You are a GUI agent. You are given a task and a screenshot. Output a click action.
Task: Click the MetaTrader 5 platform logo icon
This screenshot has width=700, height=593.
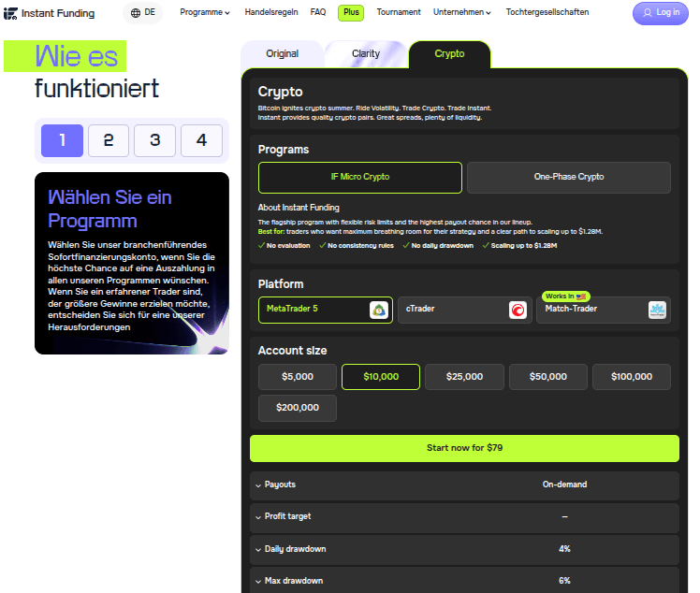[x=379, y=310]
